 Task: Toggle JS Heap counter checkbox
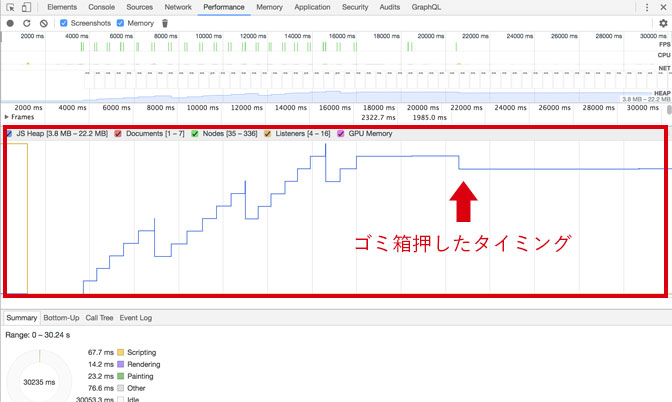click(x=9, y=134)
